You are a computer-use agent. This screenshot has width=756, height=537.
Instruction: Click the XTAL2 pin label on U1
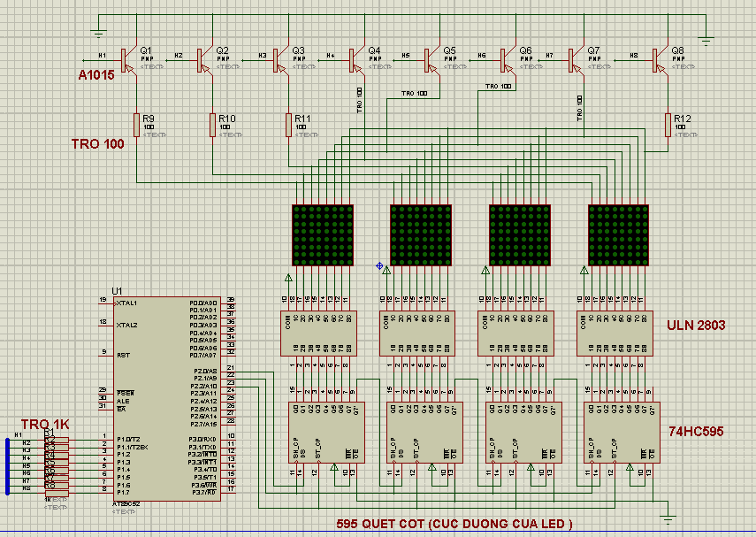(x=126, y=326)
